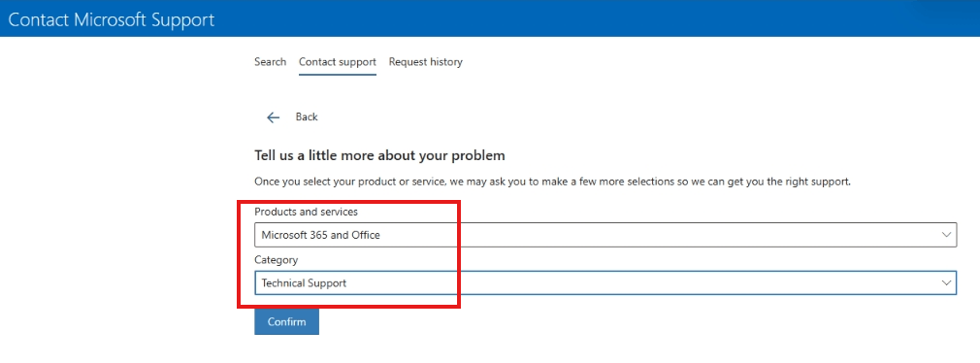Click the Contact Microsoft Support header title
The image size is (980, 363).
(112, 19)
